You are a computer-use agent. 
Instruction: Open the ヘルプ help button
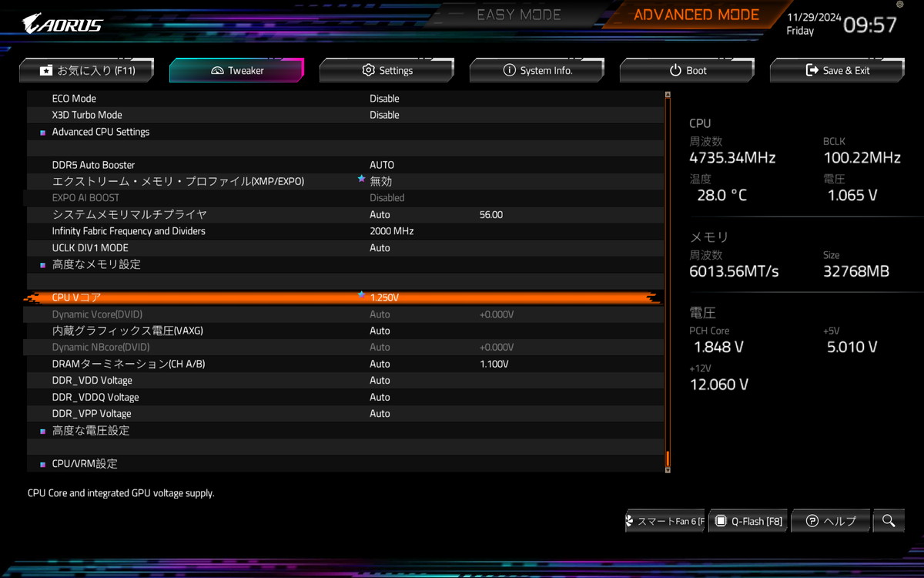coord(830,521)
